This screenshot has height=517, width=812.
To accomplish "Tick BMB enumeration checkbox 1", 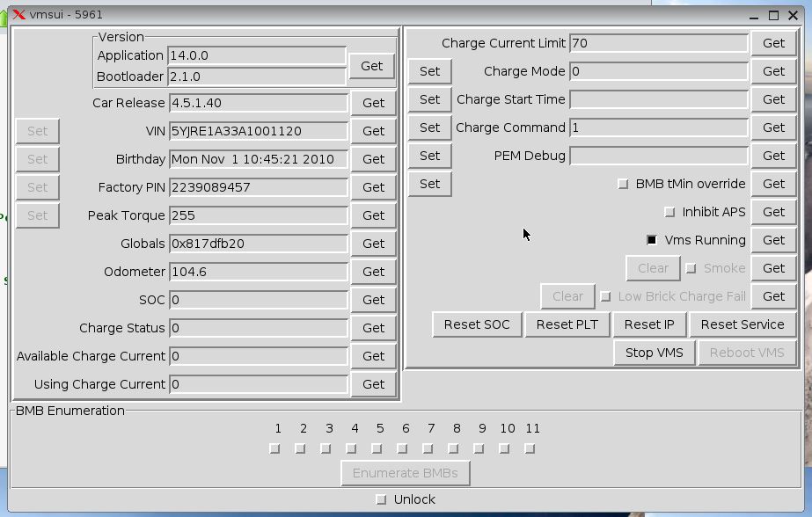I will coord(275,448).
